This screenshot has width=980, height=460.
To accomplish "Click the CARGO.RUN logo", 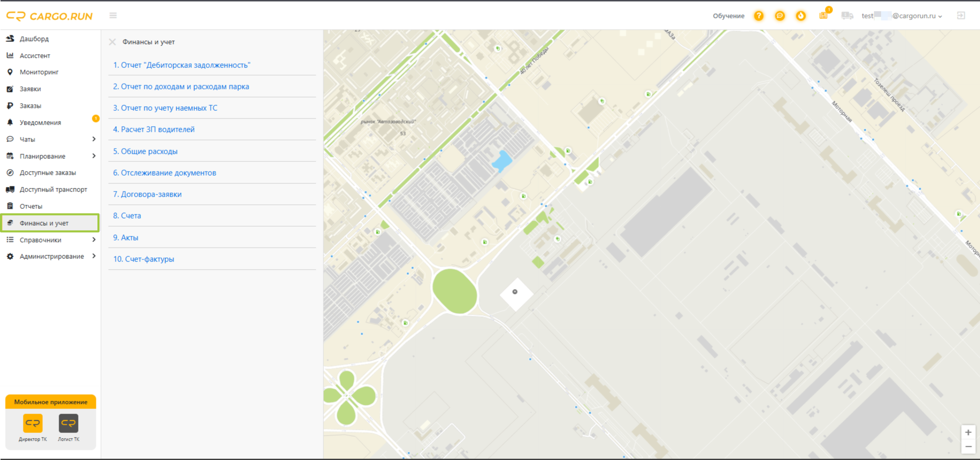I will point(49,16).
